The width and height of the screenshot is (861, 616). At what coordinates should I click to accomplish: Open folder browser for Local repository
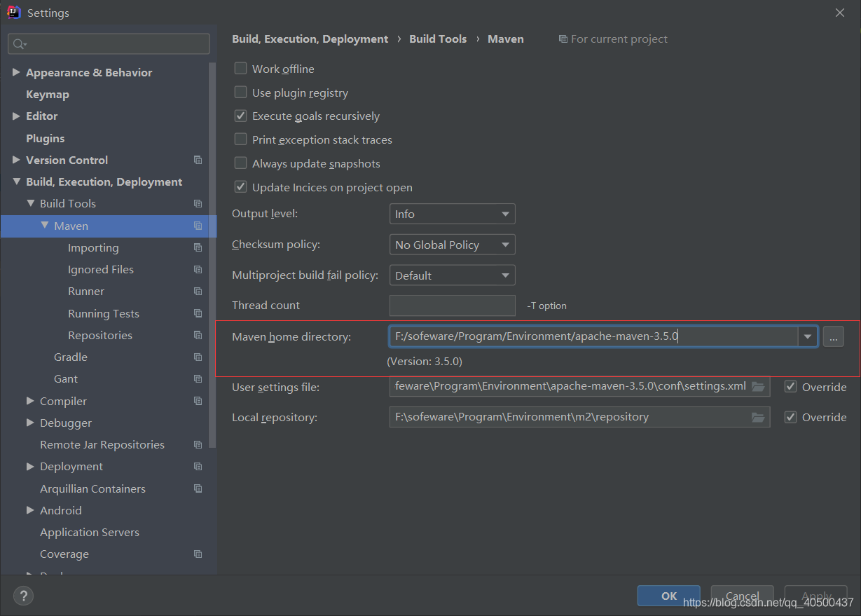(x=758, y=417)
